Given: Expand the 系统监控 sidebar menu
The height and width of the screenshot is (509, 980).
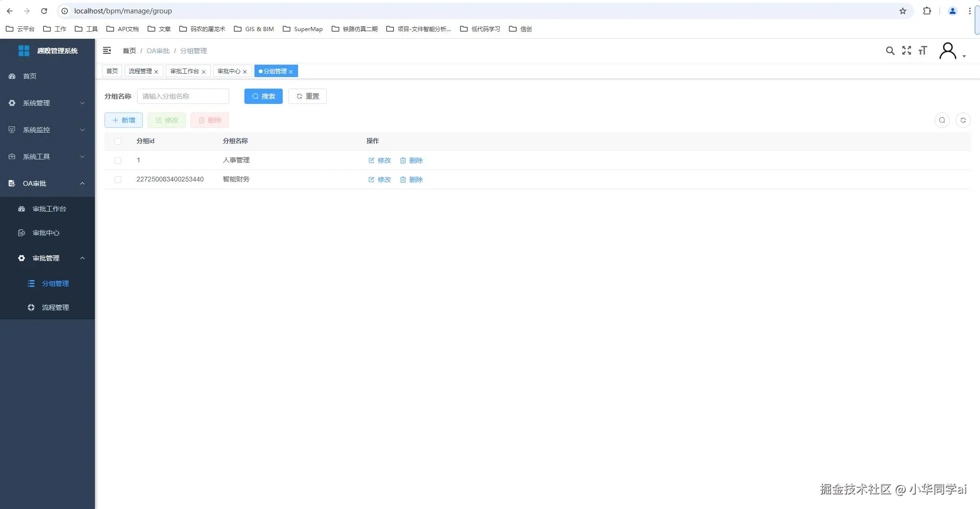Looking at the screenshot, I should click(47, 130).
